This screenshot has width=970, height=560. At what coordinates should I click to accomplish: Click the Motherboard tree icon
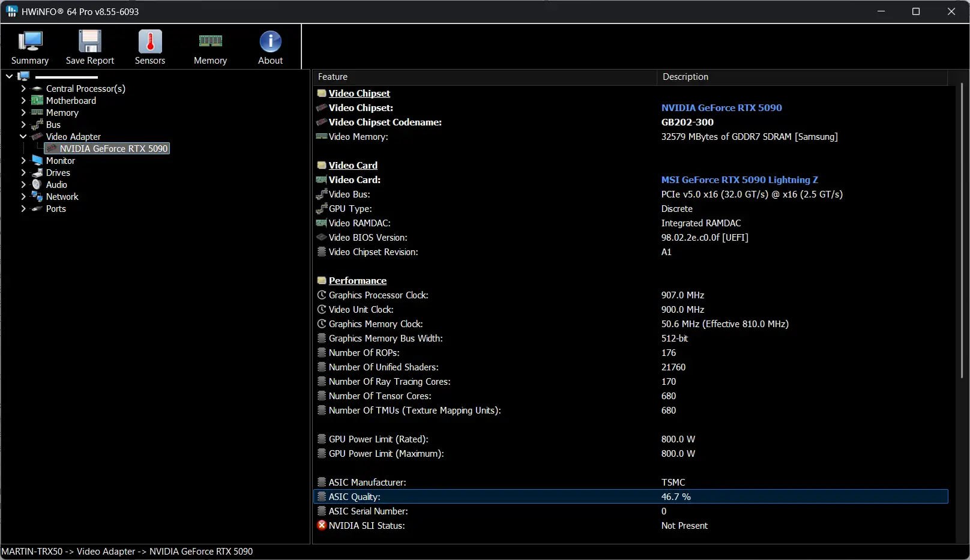(x=37, y=100)
